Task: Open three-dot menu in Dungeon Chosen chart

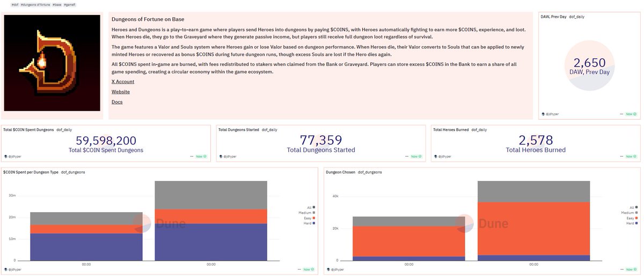Action: click(x=621, y=269)
